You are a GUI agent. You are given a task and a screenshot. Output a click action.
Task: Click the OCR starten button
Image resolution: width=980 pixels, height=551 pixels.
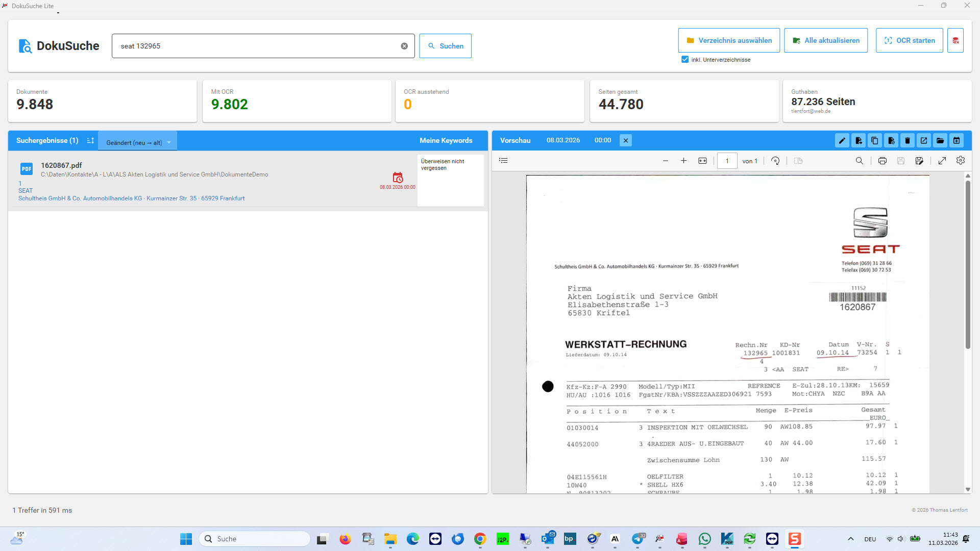(x=909, y=40)
